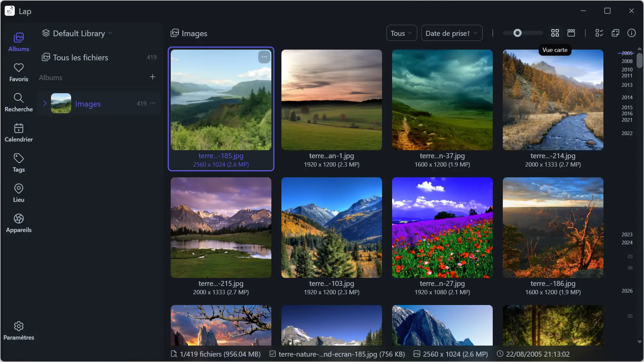Jump to year 2010 on the timeline

(x=627, y=69)
